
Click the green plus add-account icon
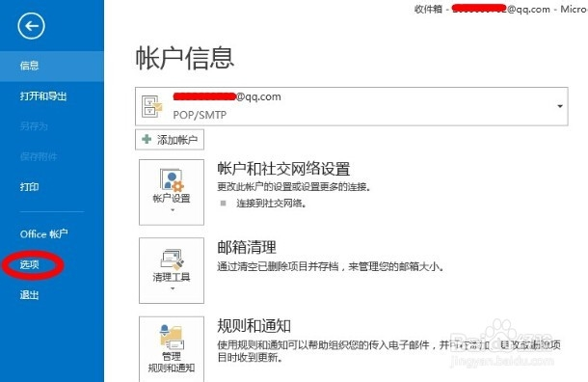tap(147, 139)
